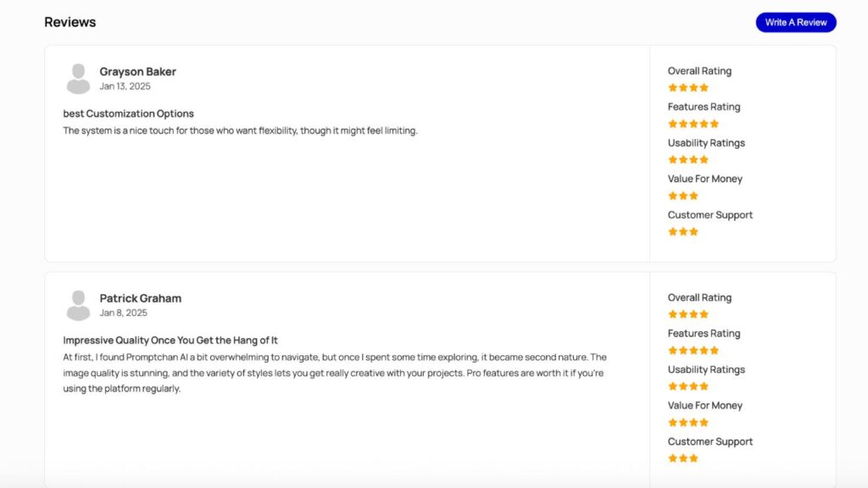This screenshot has height=488, width=868.
Task: Click the 'best Customization Options' review title
Action: pyautogui.click(x=128, y=114)
